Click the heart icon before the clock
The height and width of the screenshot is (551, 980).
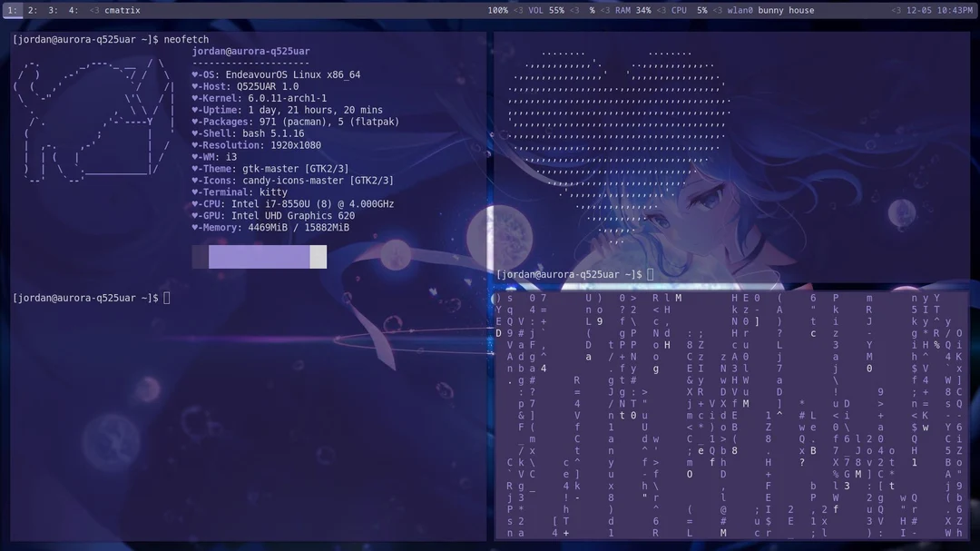(896, 10)
